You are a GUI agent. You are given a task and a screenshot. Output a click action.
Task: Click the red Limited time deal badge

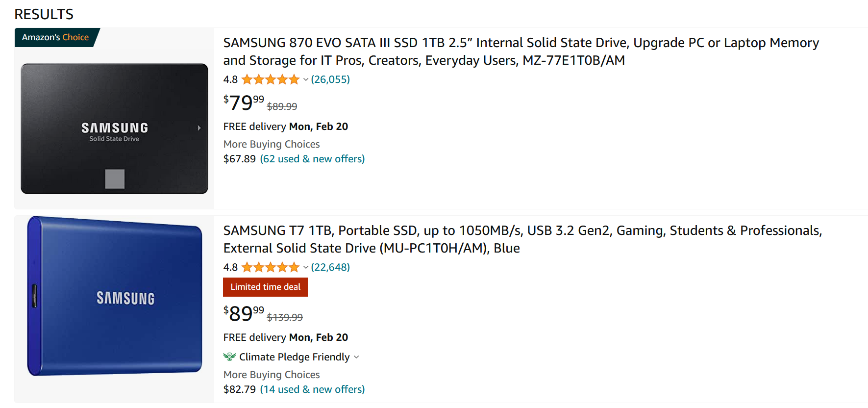coord(265,287)
